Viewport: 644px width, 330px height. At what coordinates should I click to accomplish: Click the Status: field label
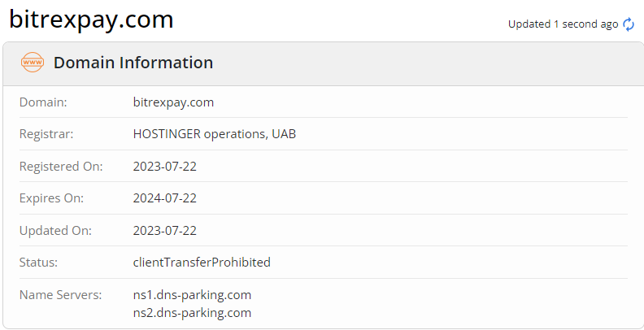40,263
